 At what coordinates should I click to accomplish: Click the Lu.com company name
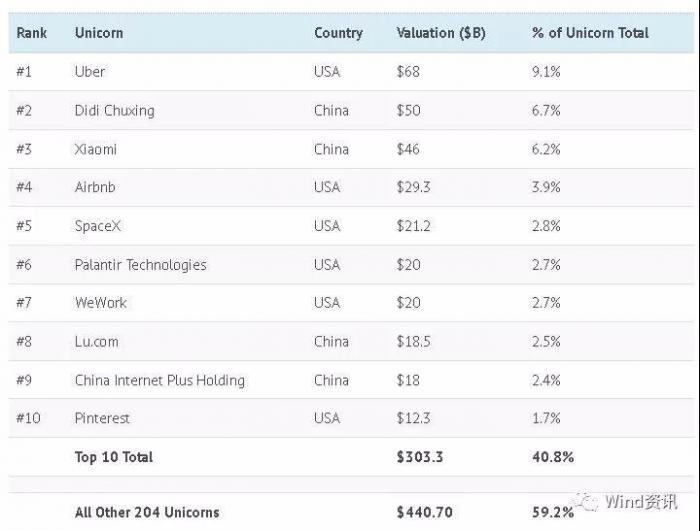96,341
